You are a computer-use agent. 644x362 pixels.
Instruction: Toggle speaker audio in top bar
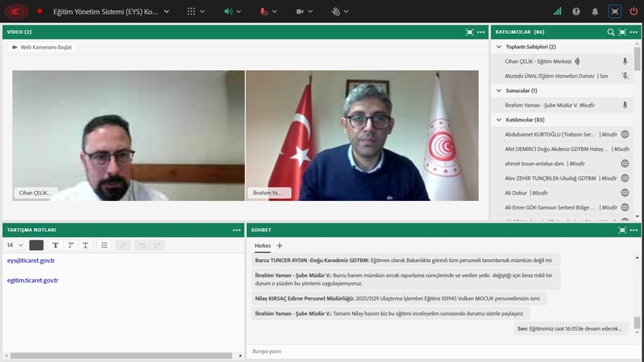pyautogui.click(x=228, y=11)
